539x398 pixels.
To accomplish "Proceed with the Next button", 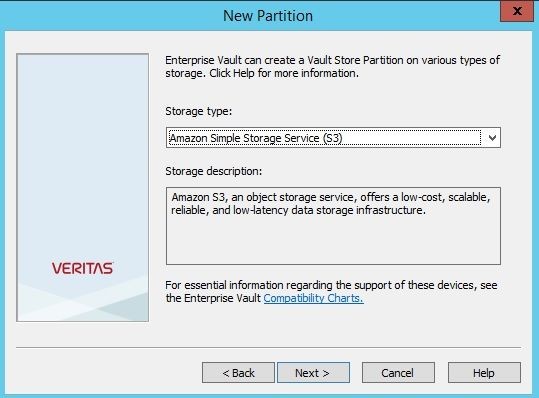I will [314, 373].
